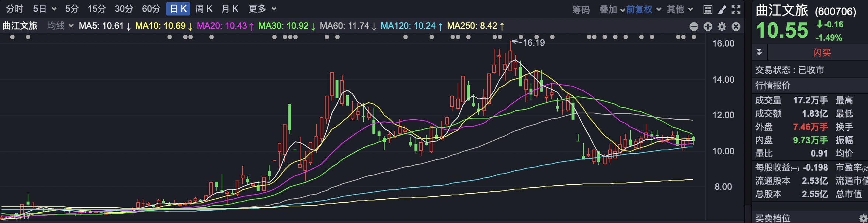Switch to the 分时 intraday chart
The width and height of the screenshot is (868, 223).
coord(15,9)
